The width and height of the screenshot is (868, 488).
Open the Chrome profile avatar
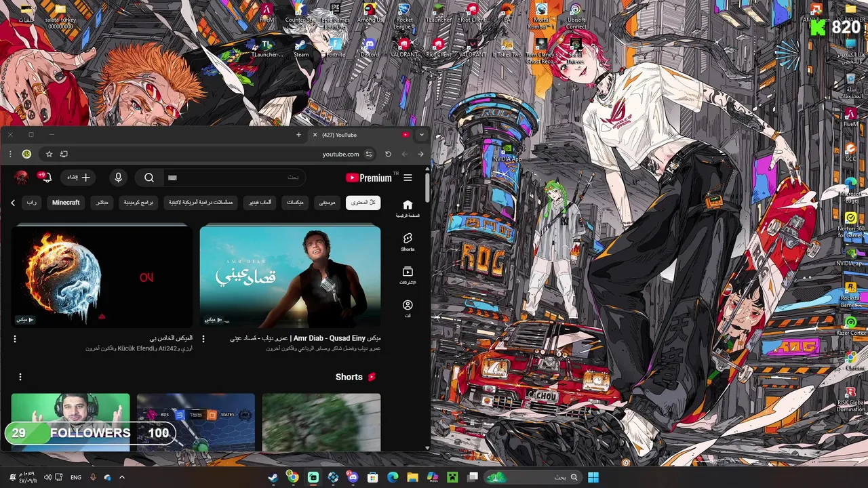click(x=26, y=154)
